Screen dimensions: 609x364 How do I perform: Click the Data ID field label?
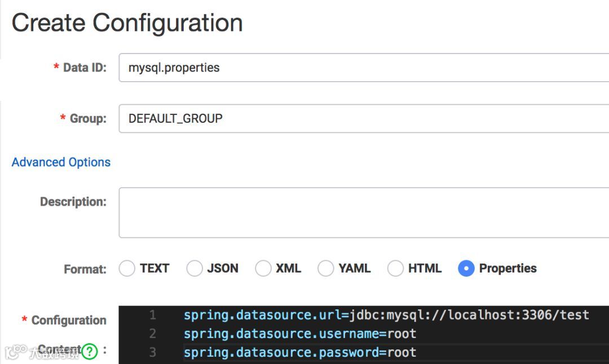click(84, 68)
